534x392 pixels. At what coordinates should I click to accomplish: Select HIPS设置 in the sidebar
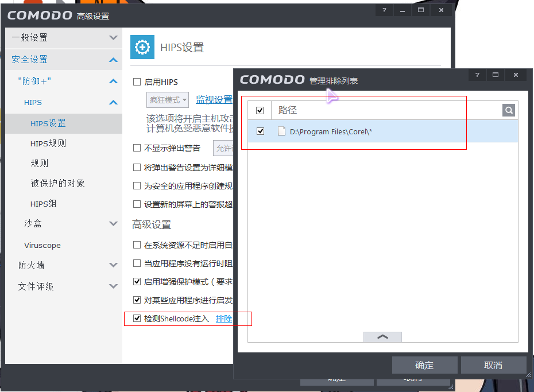pos(64,123)
